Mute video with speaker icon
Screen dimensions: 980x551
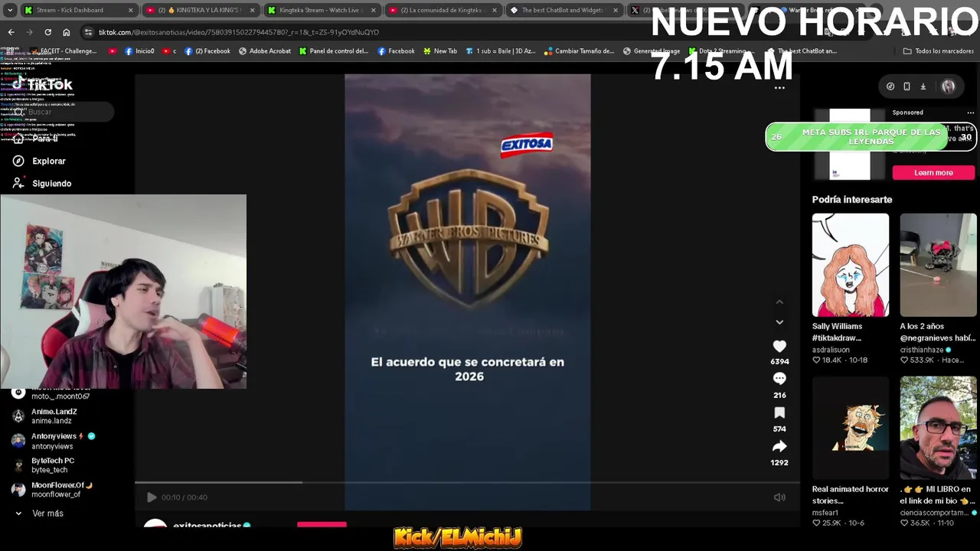(779, 497)
